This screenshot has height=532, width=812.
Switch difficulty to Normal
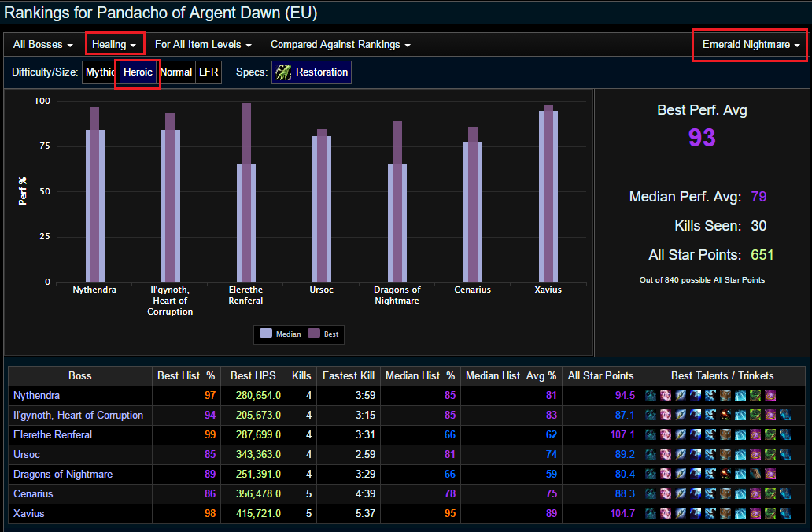(x=176, y=72)
